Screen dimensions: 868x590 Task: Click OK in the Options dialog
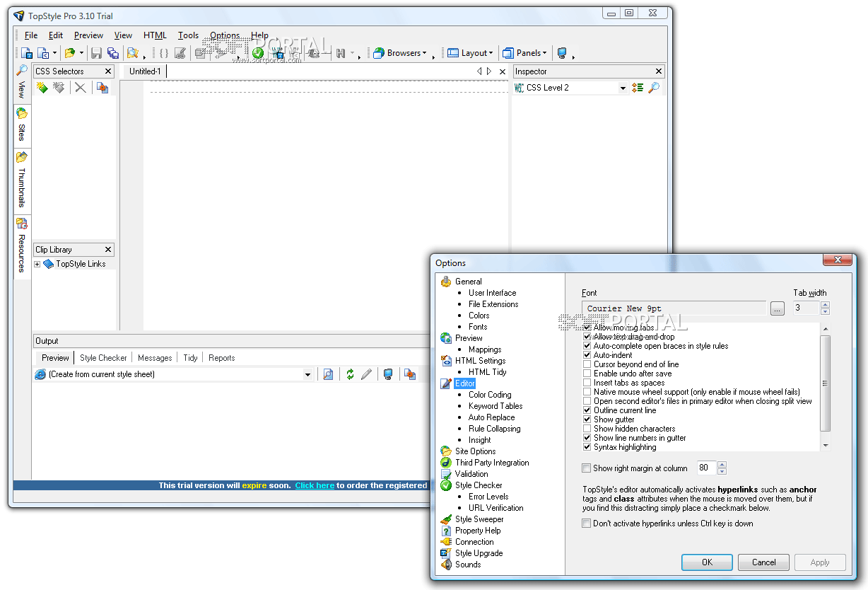(707, 562)
